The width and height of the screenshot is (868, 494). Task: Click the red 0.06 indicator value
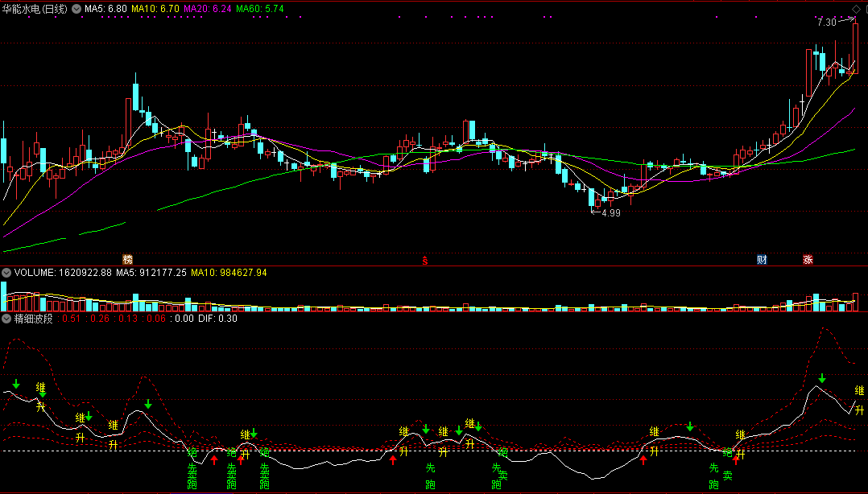[156, 319]
